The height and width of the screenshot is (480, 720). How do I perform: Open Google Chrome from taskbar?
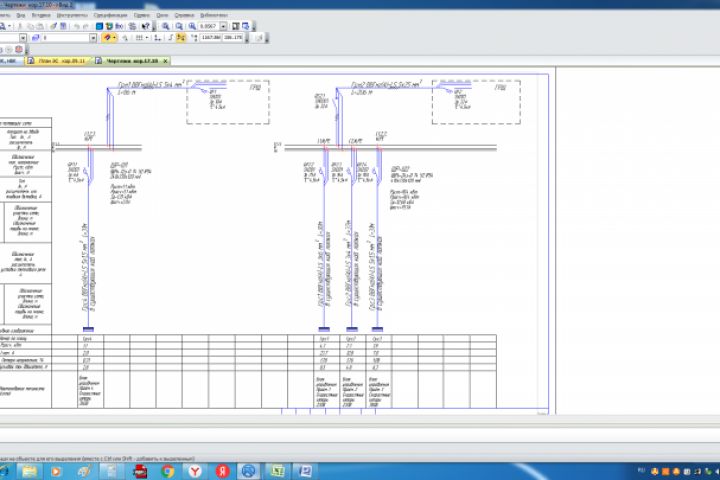click(168, 471)
